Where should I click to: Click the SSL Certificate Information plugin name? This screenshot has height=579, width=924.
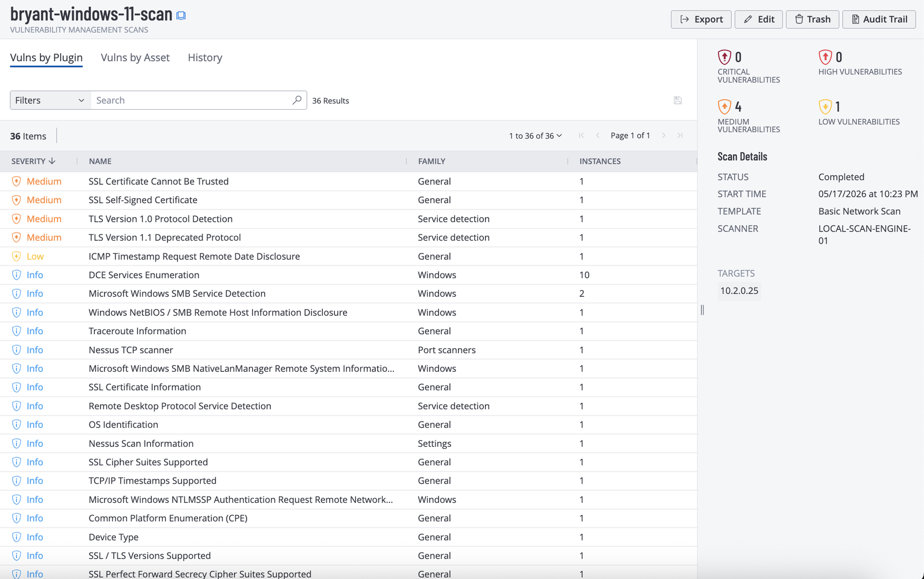[x=145, y=387]
